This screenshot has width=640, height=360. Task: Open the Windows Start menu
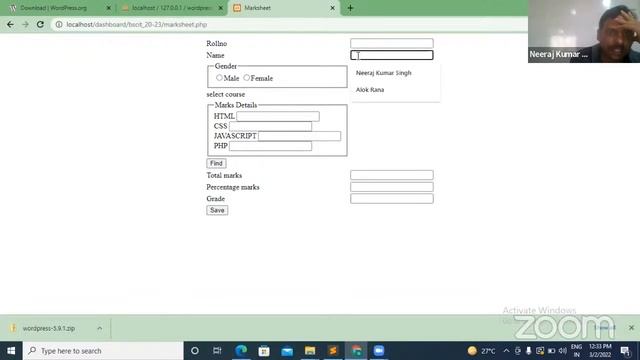tap(11, 351)
